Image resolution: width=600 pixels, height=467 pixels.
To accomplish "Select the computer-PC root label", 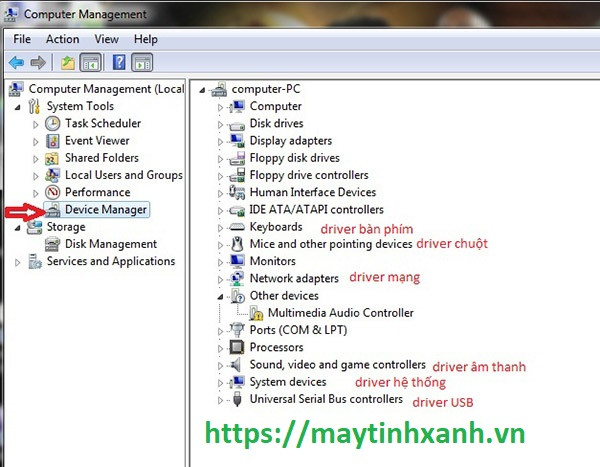I will click(x=266, y=89).
